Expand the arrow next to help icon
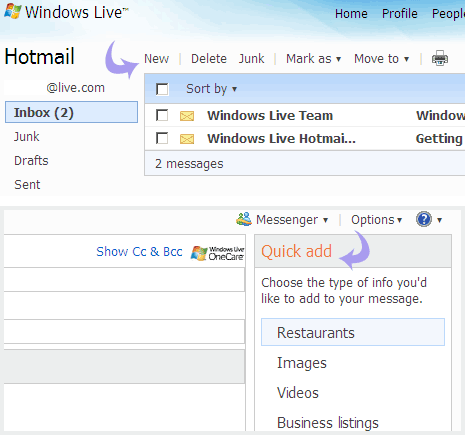 click(439, 220)
